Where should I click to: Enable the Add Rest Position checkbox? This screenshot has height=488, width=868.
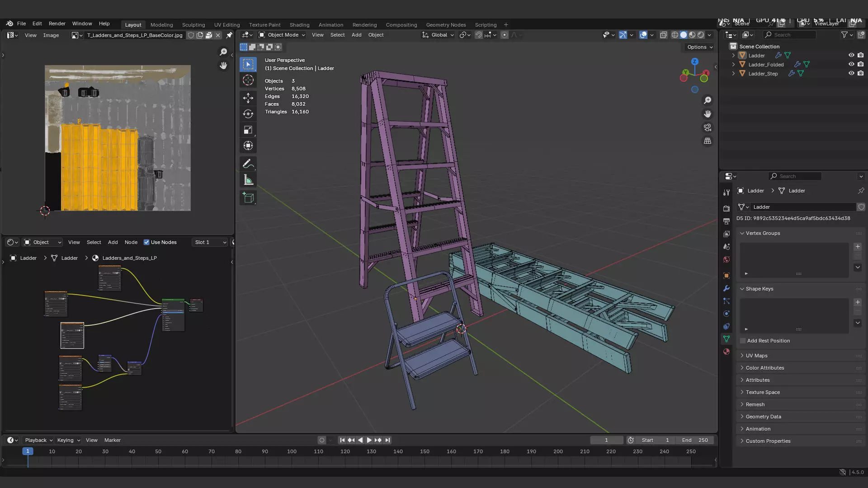click(x=743, y=341)
